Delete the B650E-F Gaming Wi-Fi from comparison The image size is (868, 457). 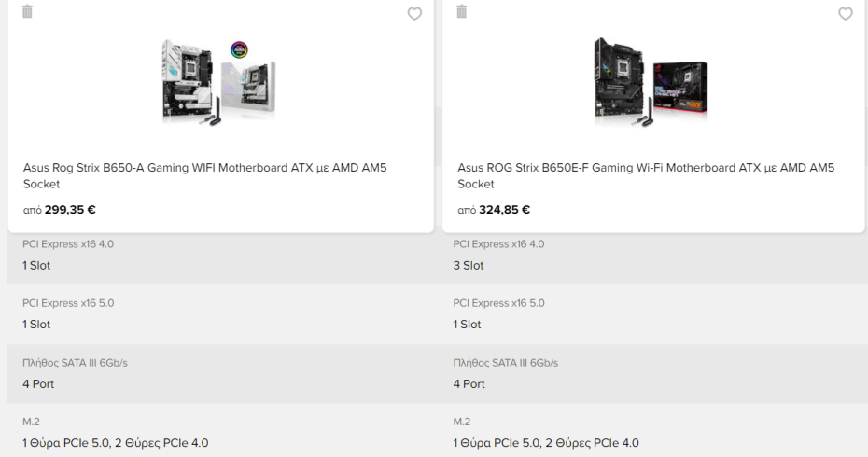click(461, 11)
